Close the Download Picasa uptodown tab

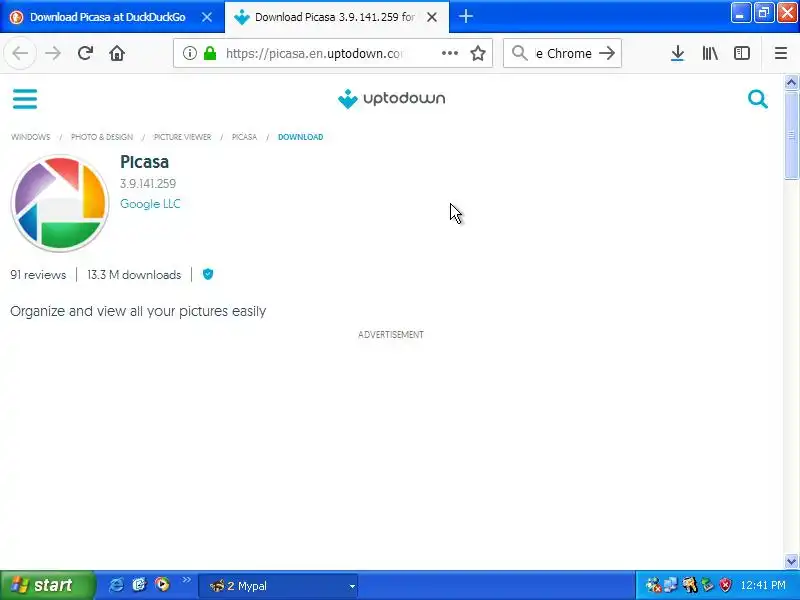pos(432,17)
